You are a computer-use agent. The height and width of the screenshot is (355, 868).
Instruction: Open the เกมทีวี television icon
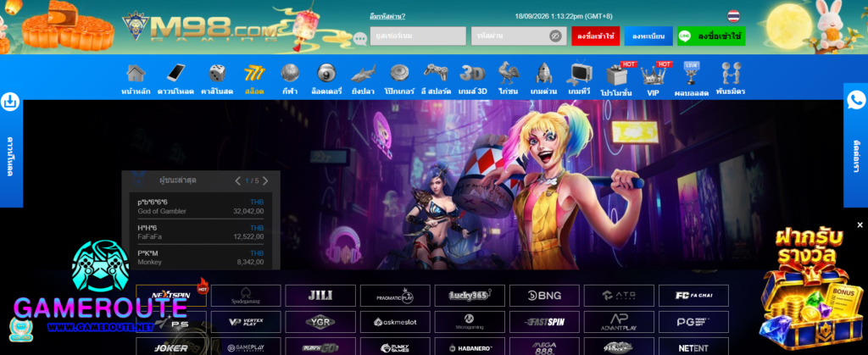tap(581, 73)
